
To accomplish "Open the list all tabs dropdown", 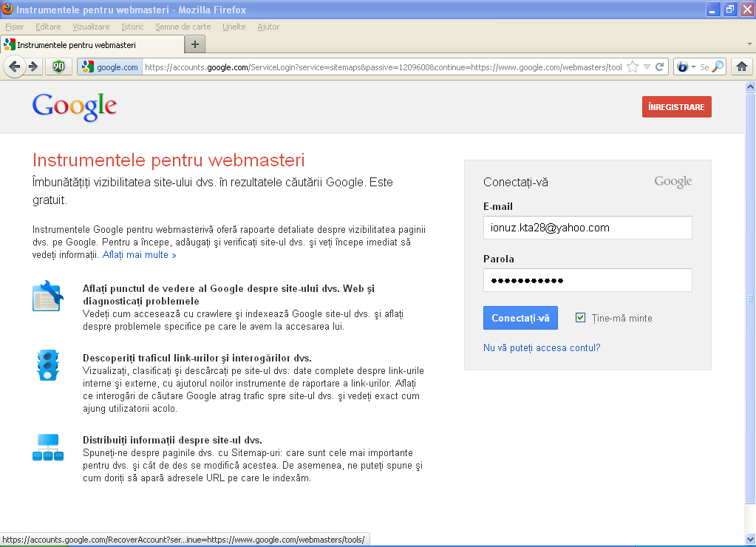I will pos(749,44).
